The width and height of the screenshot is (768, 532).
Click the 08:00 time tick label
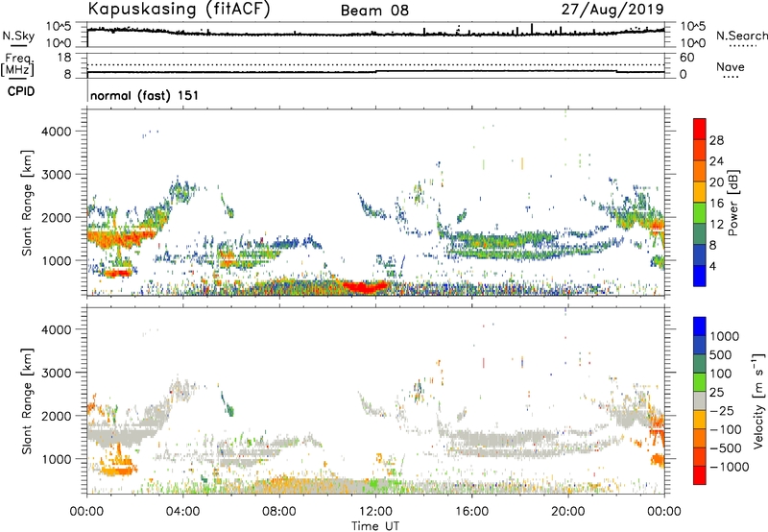click(279, 512)
